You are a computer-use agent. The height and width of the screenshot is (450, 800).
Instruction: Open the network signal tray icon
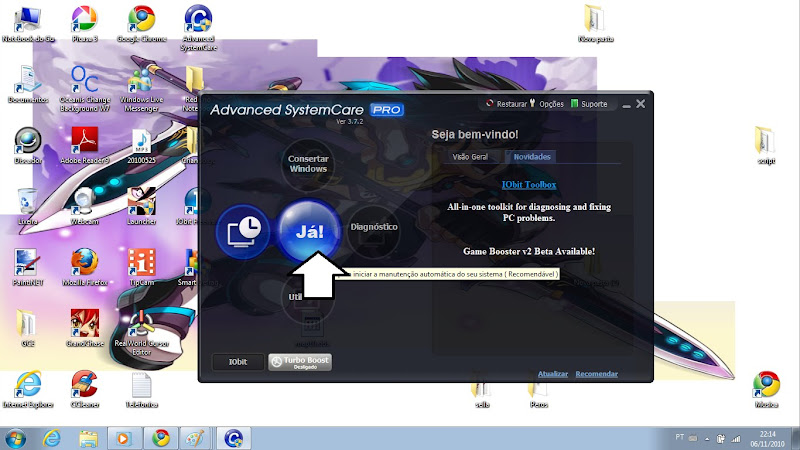coord(736,438)
